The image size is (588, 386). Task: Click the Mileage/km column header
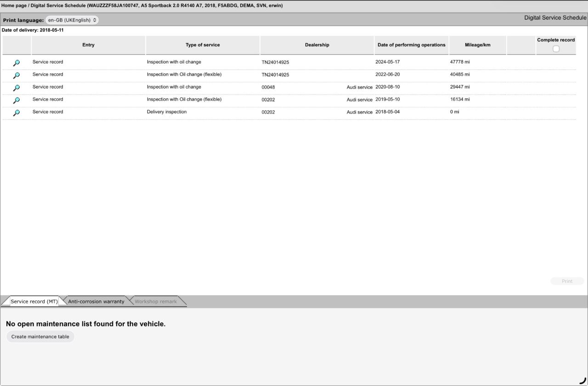[477, 45]
